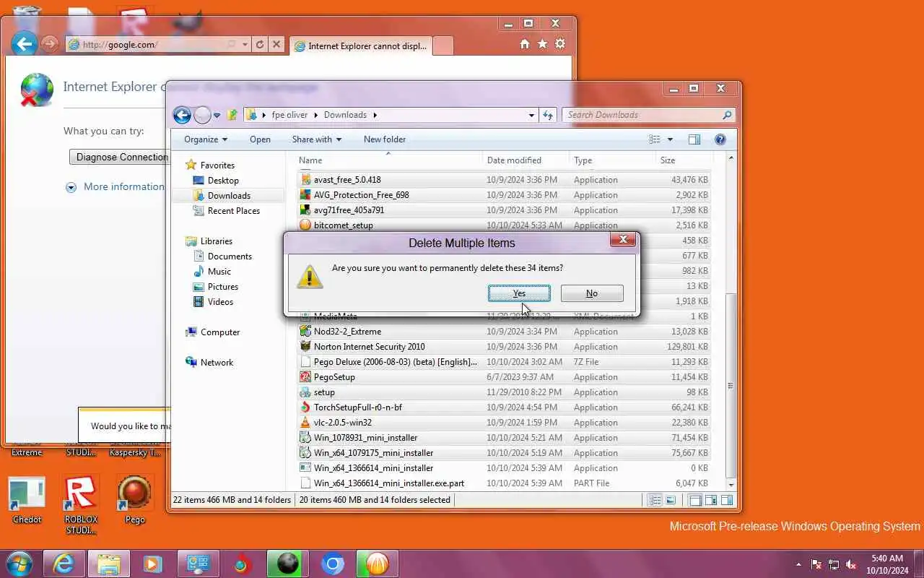Viewport: 924px width, 578px height.
Task: Select the TorchSetupFull-r0-n-bf file
Action: (504, 407)
